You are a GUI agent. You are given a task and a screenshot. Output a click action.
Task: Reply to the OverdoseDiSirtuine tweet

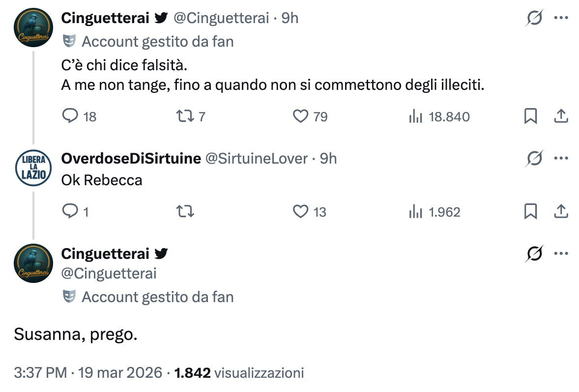pos(71,212)
